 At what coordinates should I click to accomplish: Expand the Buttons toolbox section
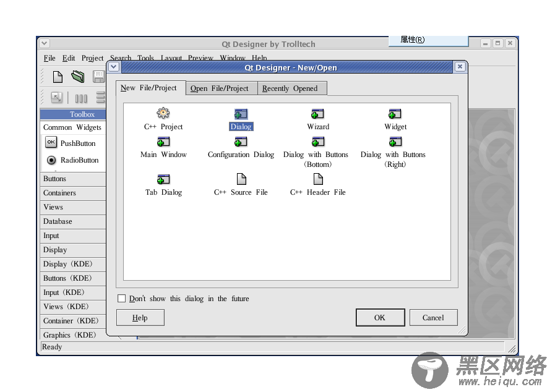point(73,179)
